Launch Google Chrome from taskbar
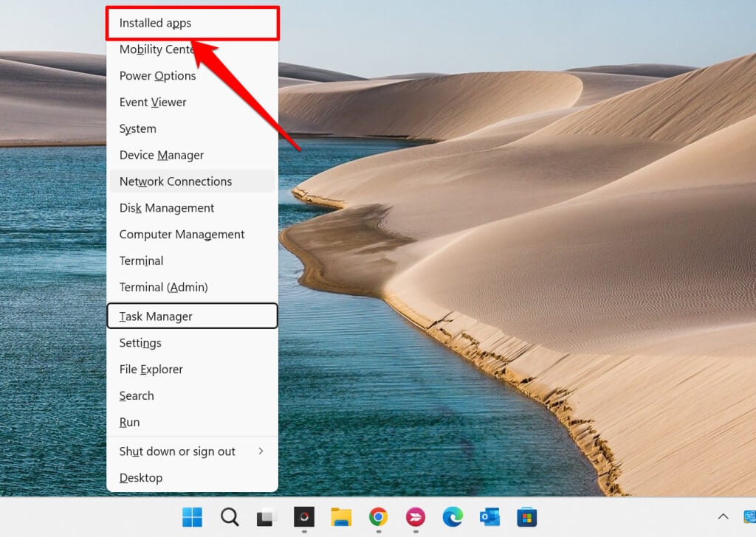The height and width of the screenshot is (537, 756). [x=379, y=517]
